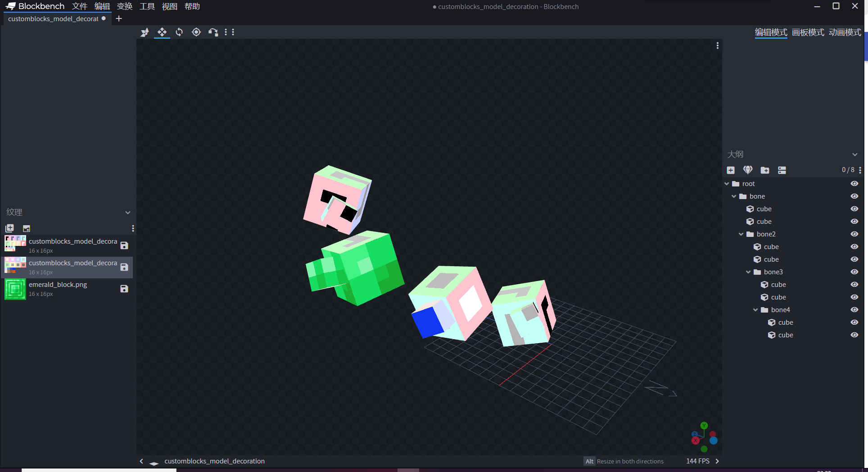Select the second customblocks texture thumbnail
Viewport: 868px width, 472px height.
[x=15, y=265]
